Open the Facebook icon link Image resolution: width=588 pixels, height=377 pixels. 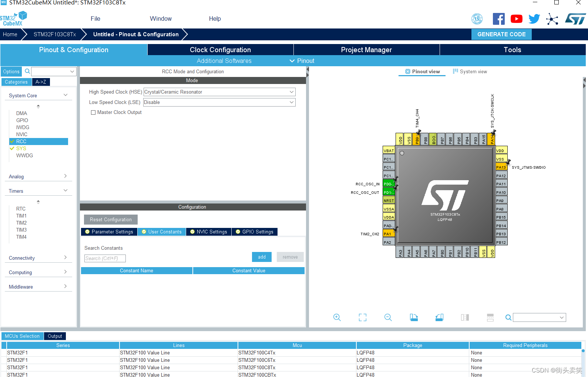[x=498, y=19]
